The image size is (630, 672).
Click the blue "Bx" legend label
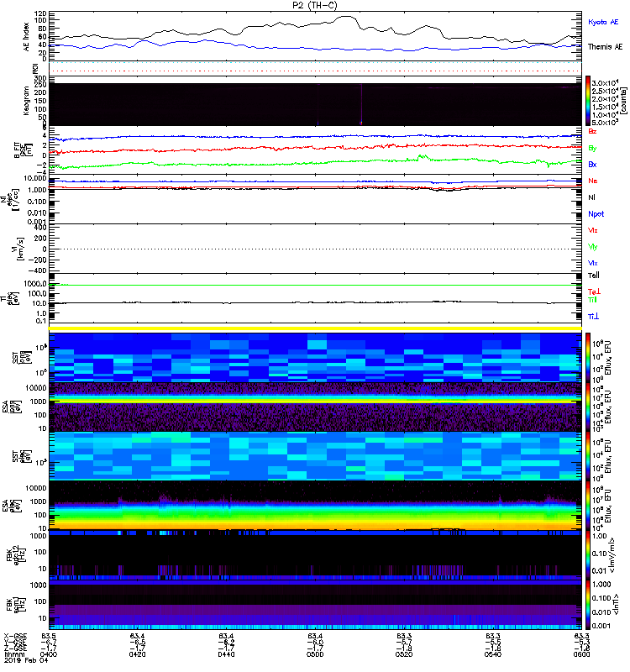592,164
